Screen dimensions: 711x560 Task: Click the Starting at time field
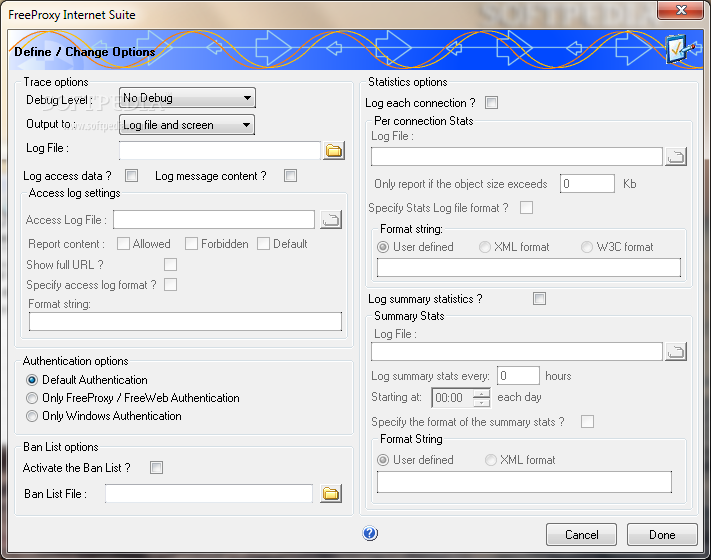pos(453,398)
